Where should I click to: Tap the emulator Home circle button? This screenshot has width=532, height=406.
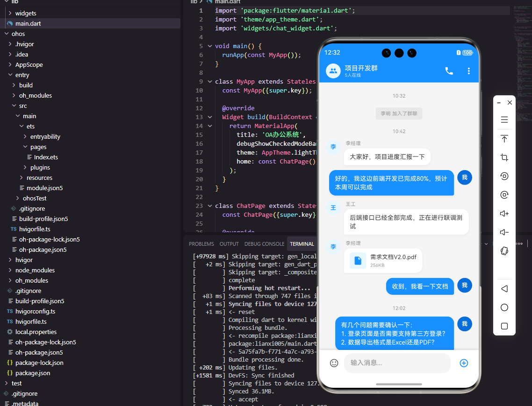tap(504, 307)
